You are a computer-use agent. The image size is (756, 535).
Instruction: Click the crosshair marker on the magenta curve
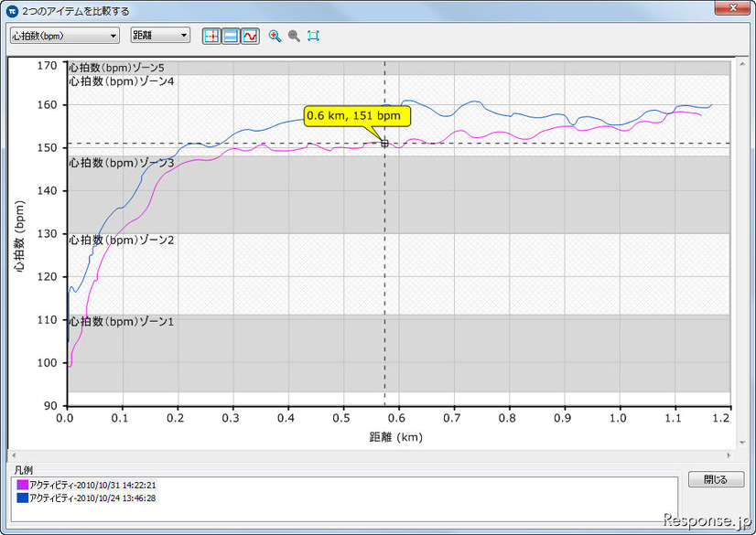click(x=384, y=143)
